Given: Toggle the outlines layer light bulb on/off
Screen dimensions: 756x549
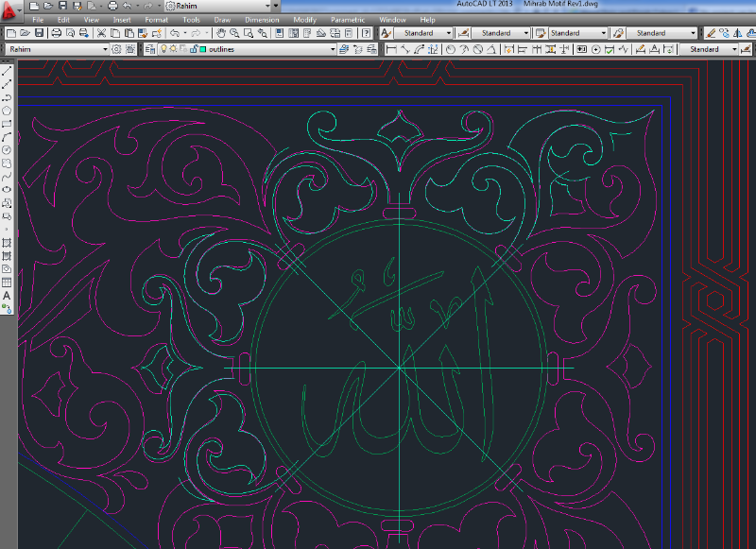Looking at the screenshot, I should point(163,49).
